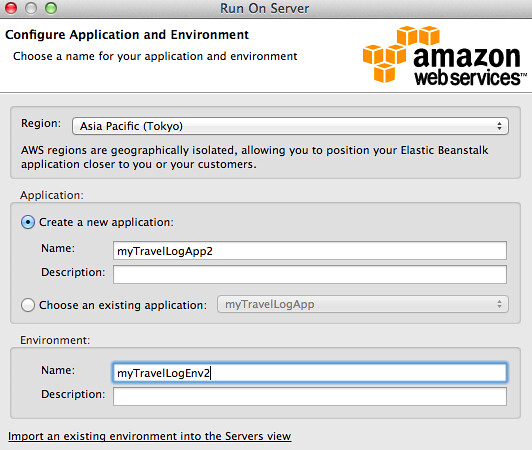Click the green zoom window button

pyautogui.click(x=51, y=8)
